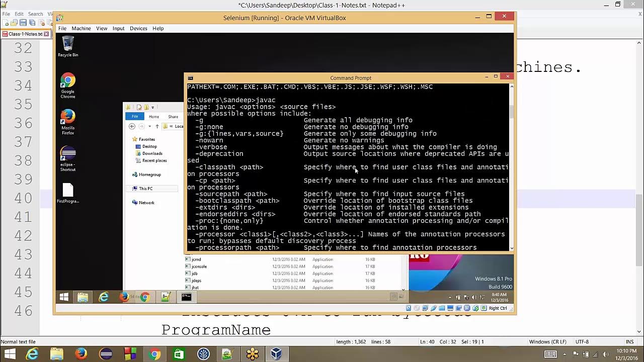This screenshot has height=362, width=644.
Task: Open the Share ribbon tab in File Explorer
Action: (x=173, y=116)
